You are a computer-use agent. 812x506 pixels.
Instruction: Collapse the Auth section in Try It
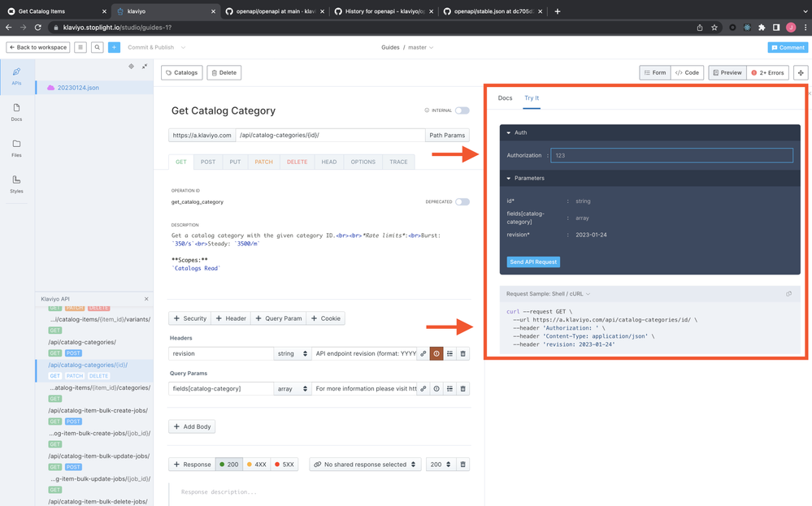(x=510, y=132)
